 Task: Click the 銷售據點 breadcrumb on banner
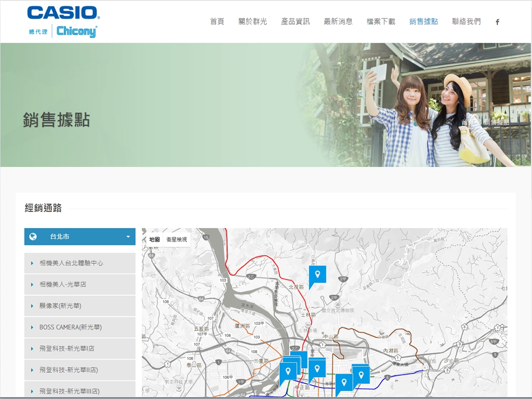[x=497, y=122]
